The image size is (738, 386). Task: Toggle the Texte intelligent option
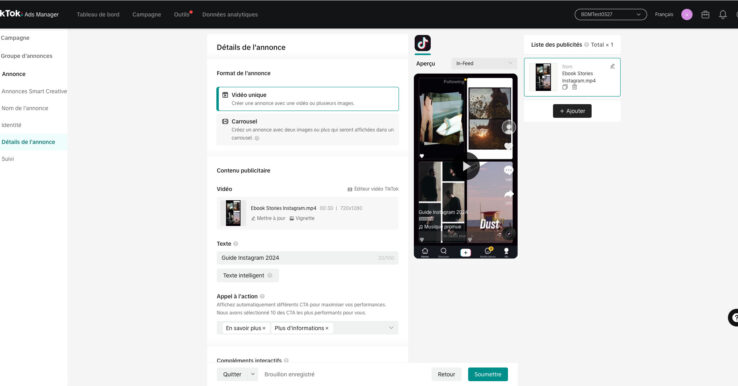coord(248,275)
